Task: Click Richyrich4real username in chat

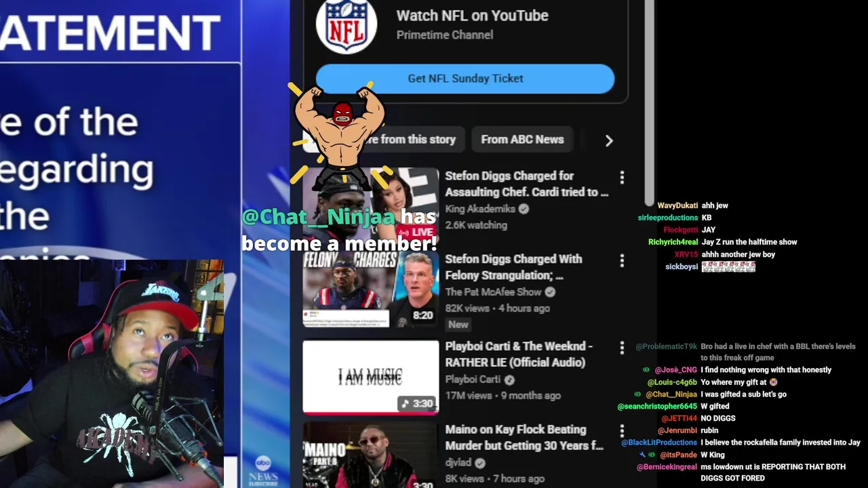Action: pyautogui.click(x=673, y=242)
